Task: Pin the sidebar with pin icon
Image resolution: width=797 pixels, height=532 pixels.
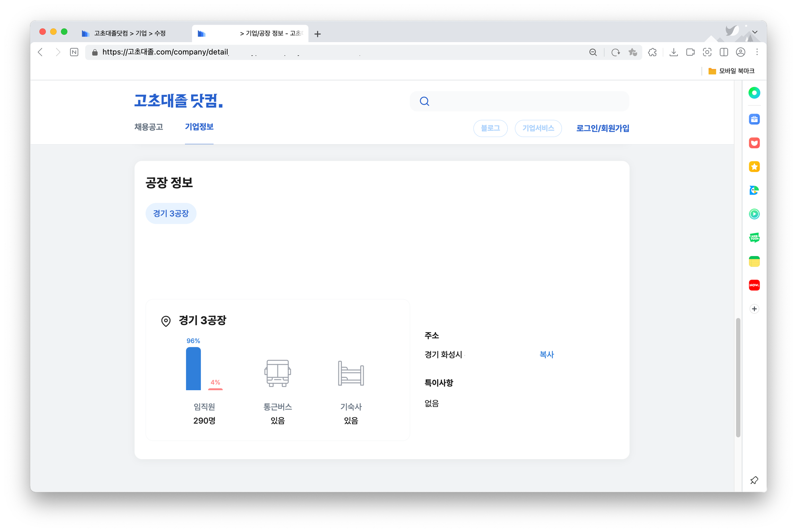Action: (754, 480)
